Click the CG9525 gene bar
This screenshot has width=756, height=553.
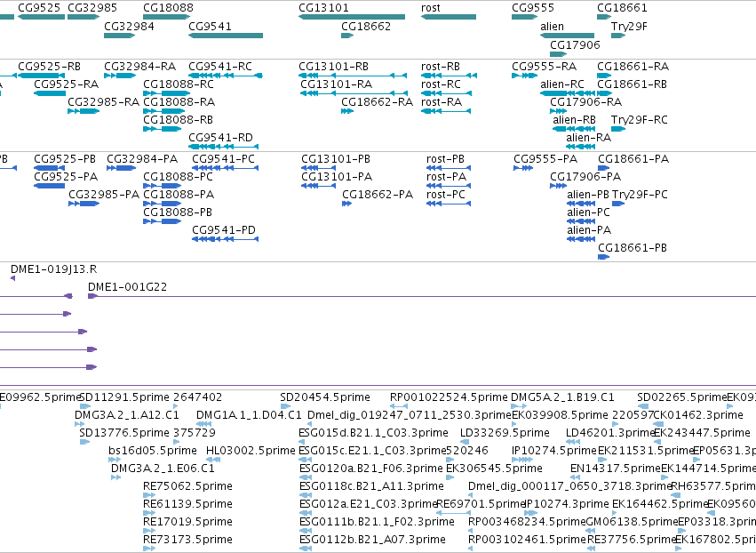click(x=42, y=17)
